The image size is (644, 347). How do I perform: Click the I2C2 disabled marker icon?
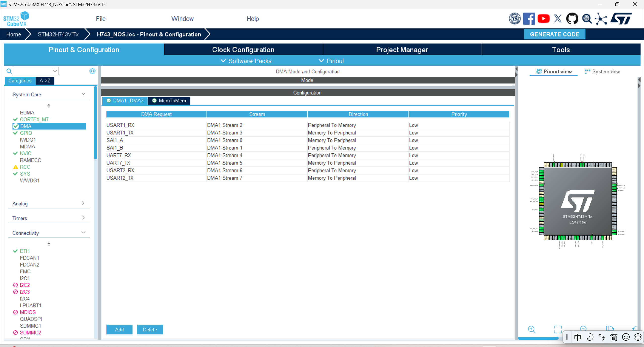point(16,285)
